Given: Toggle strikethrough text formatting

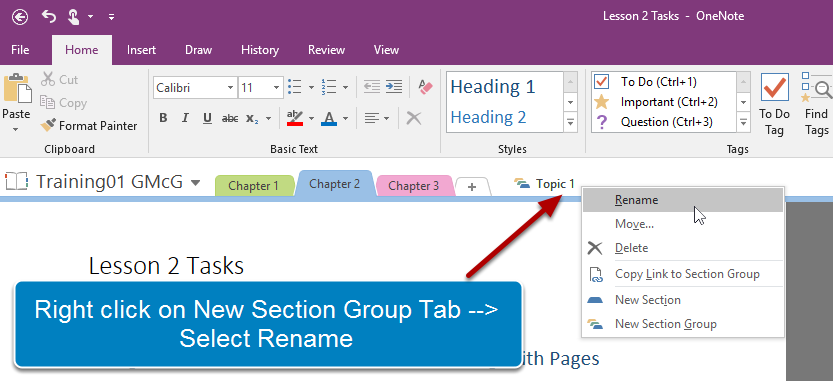Looking at the screenshot, I should pyautogui.click(x=230, y=118).
